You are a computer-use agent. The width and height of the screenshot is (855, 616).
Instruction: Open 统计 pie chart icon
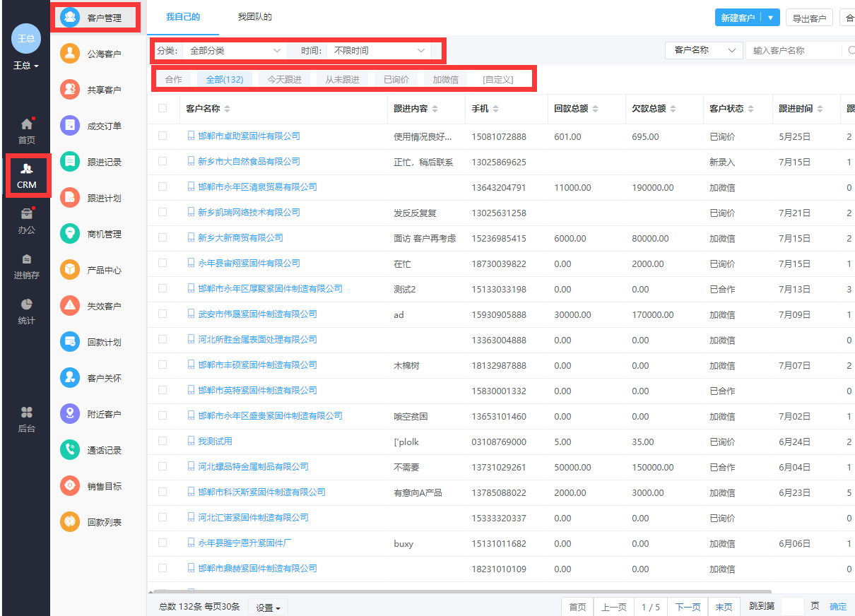27,304
